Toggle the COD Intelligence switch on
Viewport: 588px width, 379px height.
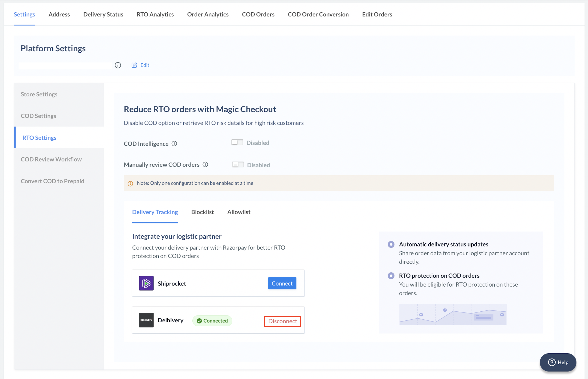click(237, 142)
